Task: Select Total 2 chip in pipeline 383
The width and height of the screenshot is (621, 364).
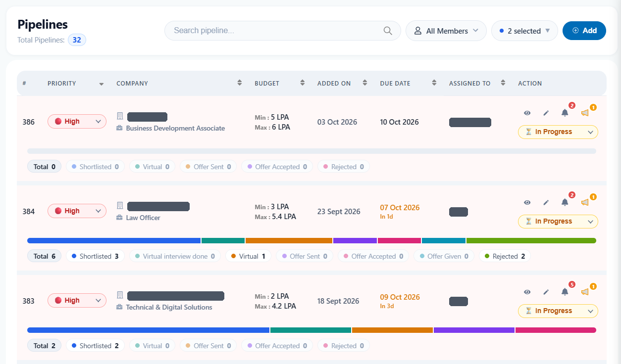Action: (44, 346)
